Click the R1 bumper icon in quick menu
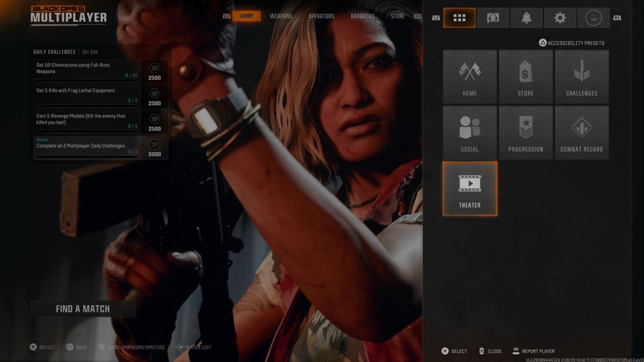The height and width of the screenshot is (362, 644). click(x=617, y=18)
